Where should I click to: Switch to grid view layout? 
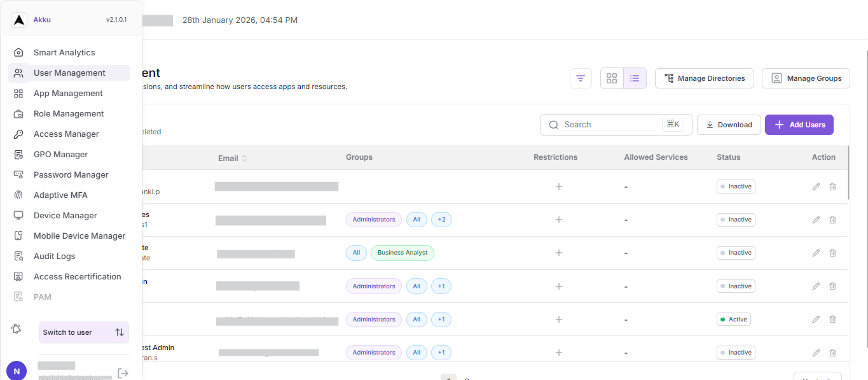coord(612,78)
